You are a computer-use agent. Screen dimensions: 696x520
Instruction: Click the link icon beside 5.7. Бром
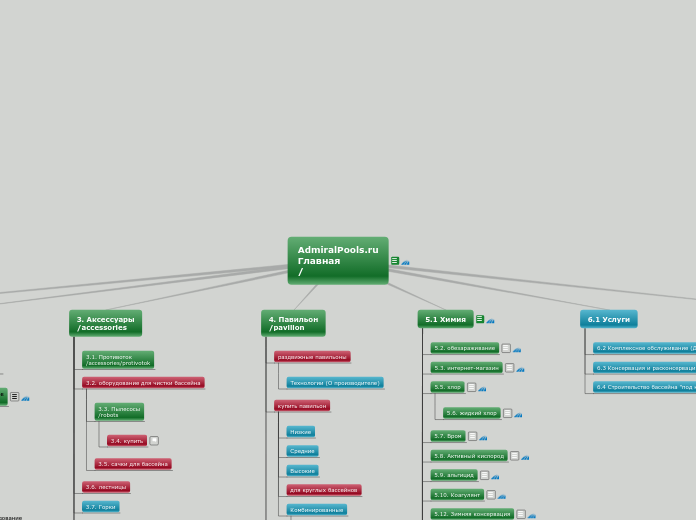[483, 438]
